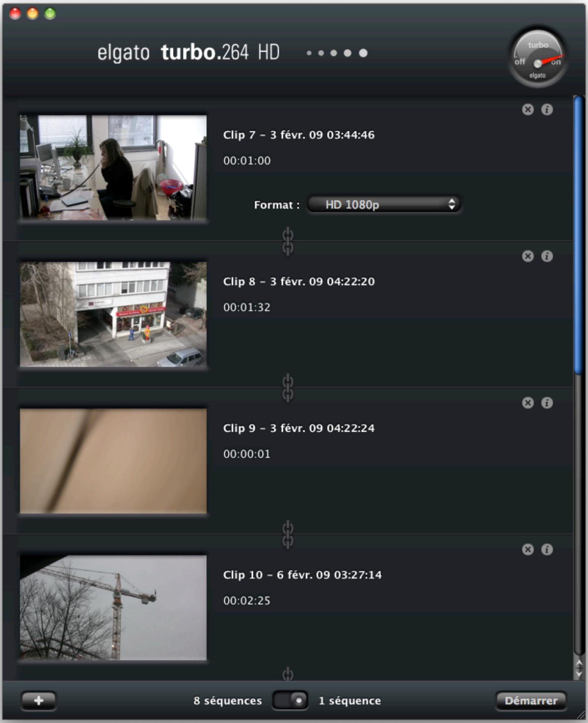The height and width of the screenshot is (723, 588).
Task: Click title 'Clip 7 – 3 févr. 09 03:44:46'
Action: pos(299,135)
